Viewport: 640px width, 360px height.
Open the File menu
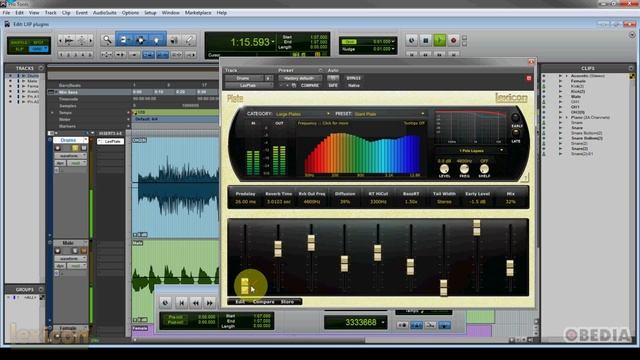pyautogui.click(x=6, y=13)
